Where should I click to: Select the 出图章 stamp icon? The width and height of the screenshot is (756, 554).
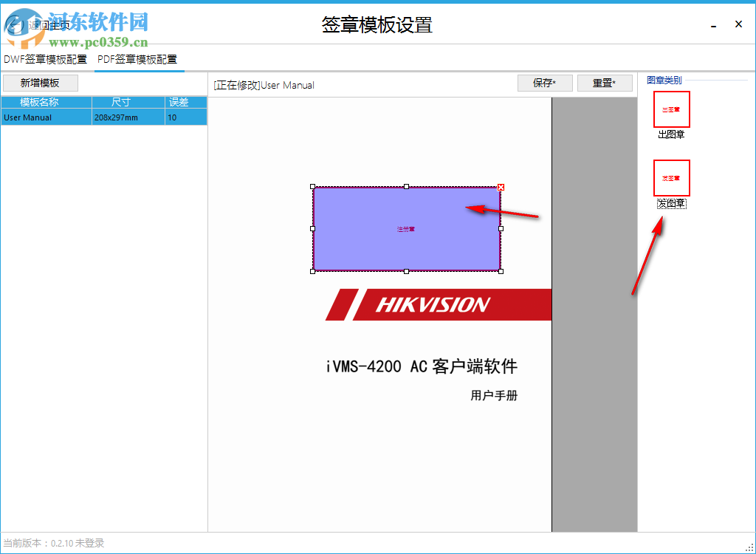[x=671, y=109]
